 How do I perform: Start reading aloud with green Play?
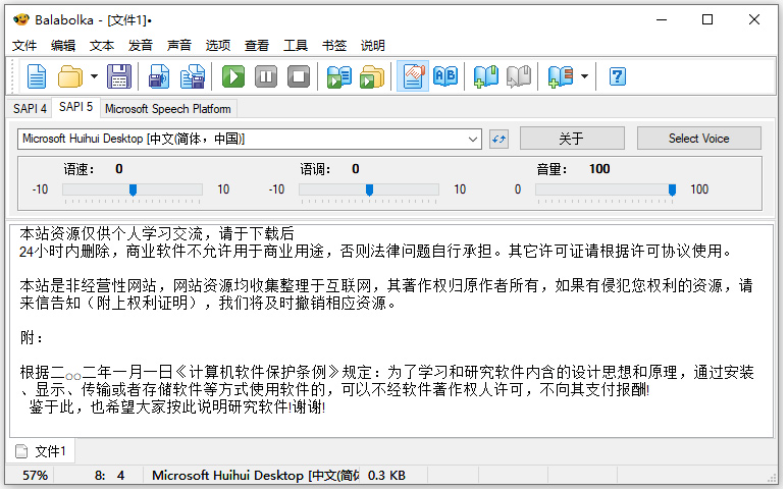pyautogui.click(x=233, y=76)
